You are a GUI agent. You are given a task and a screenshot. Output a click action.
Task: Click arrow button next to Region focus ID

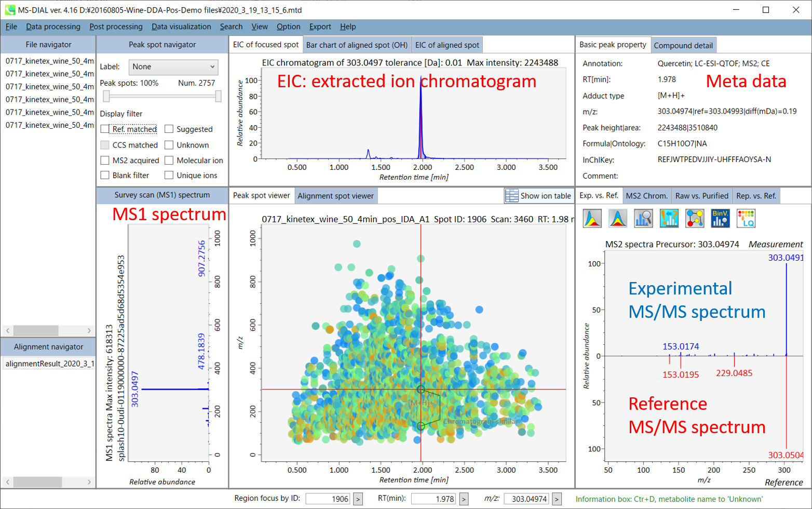[358, 499]
